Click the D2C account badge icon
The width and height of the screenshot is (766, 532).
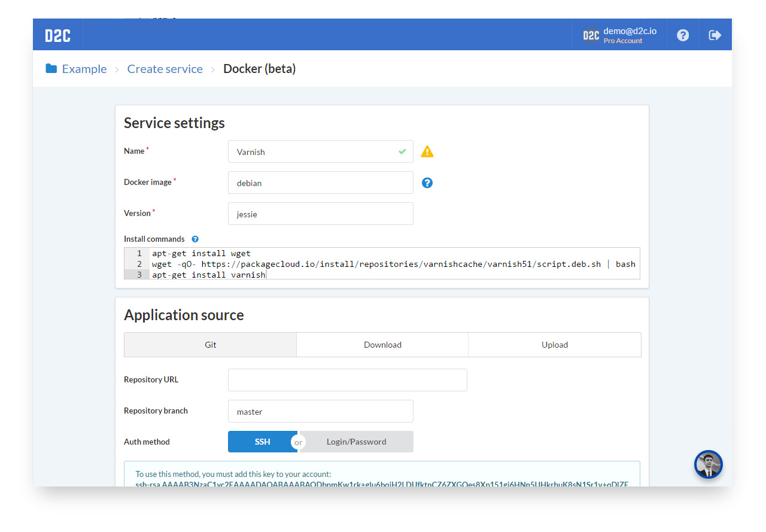click(591, 35)
